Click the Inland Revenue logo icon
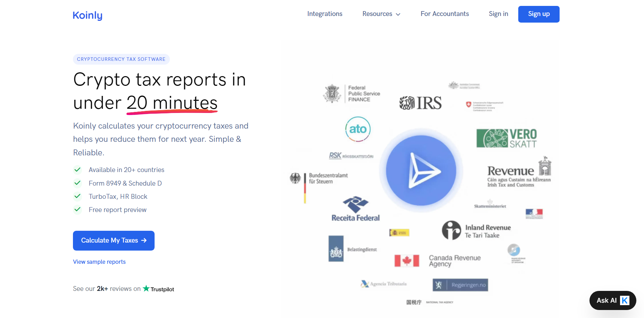The width and height of the screenshot is (644, 318). click(451, 230)
